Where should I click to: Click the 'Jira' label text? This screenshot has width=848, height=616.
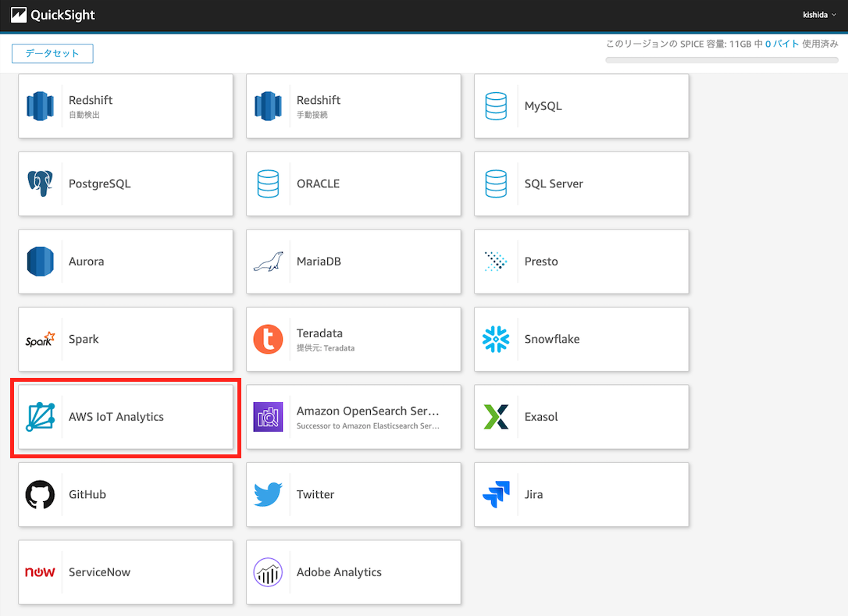(534, 494)
